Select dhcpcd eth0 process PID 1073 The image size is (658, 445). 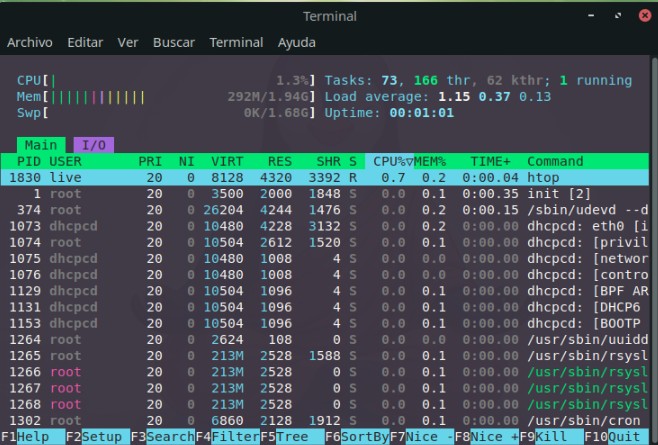(325, 226)
